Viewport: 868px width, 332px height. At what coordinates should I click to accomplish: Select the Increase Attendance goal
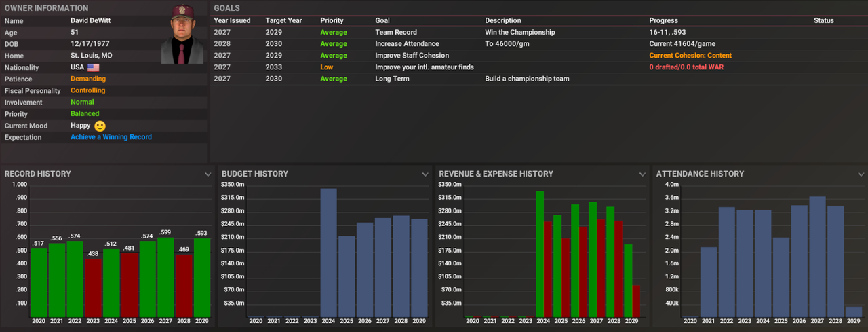538,44
